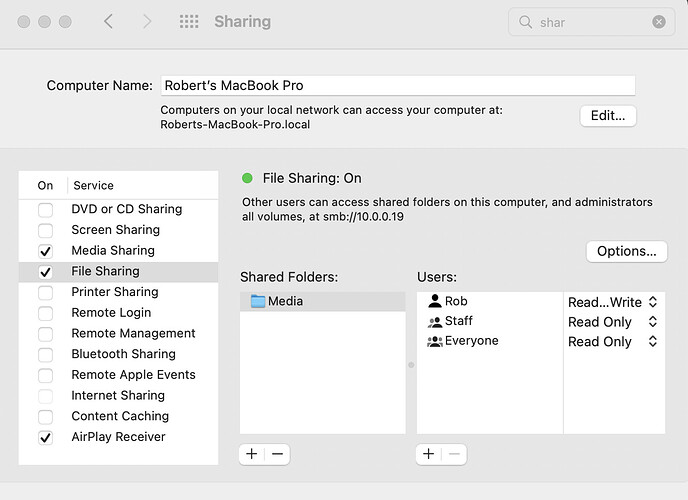This screenshot has height=500, width=688.
Task: Edit the Computer Name text field
Action: pyautogui.click(x=398, y=85)
